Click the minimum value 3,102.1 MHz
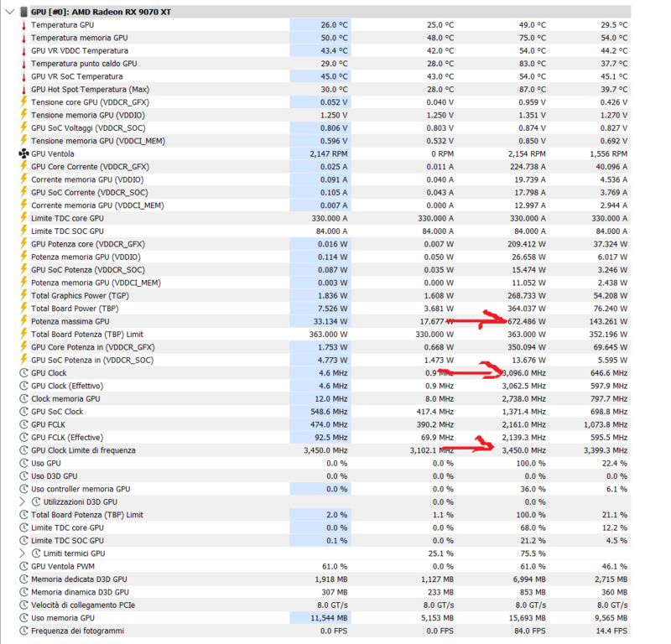Viewport: 671px width, 644px height. [x=431, y=450]
